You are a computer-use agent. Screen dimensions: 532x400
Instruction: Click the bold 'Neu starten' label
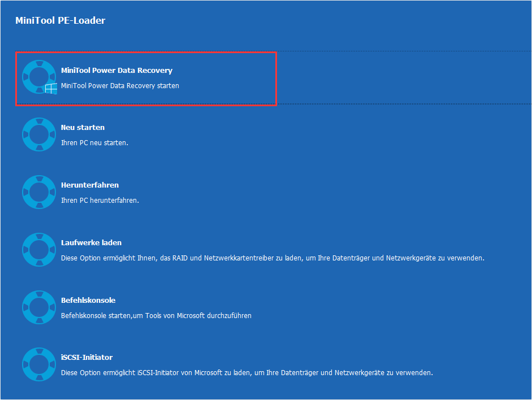click(x=83, y=127)
